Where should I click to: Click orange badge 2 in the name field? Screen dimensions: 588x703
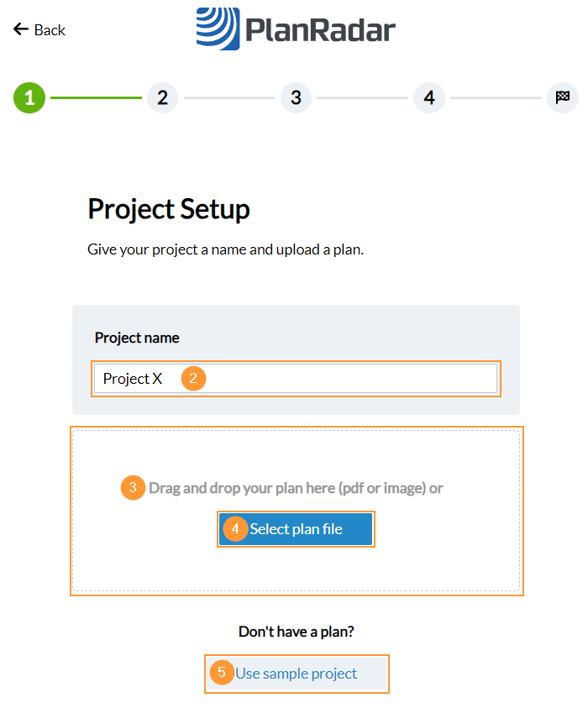coord(193,379)
